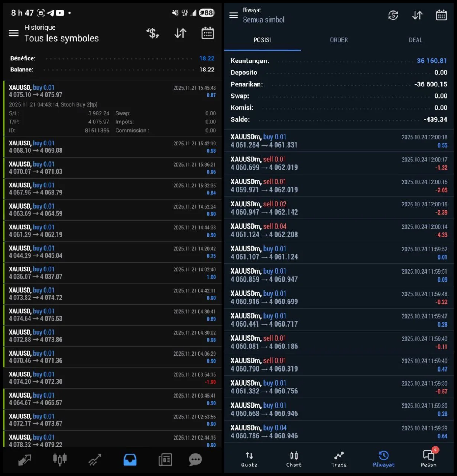Tap the sort arrows icon in Historique
The image size is (457, 476).
[180, 33]
